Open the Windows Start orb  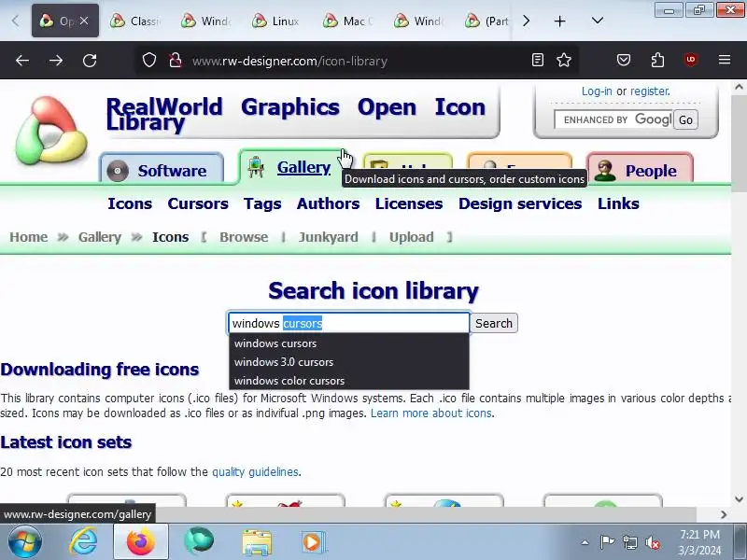tap(24, 541)
